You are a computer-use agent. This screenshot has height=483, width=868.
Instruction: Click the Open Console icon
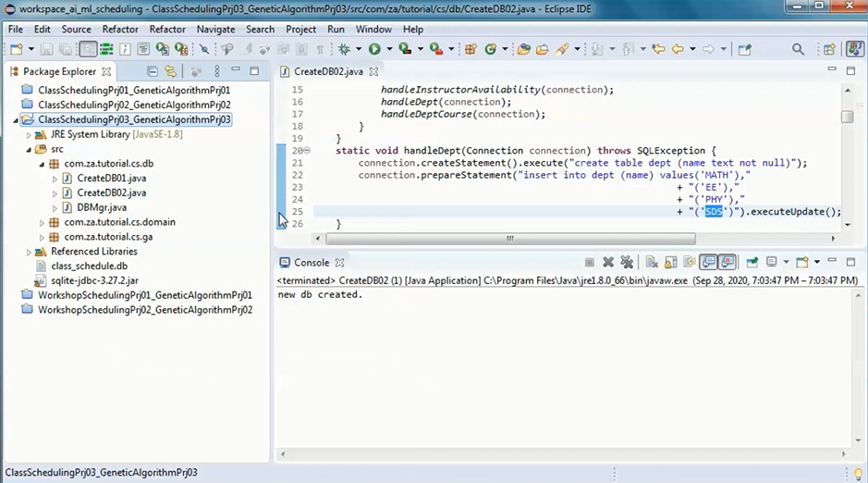click(802, 262)
